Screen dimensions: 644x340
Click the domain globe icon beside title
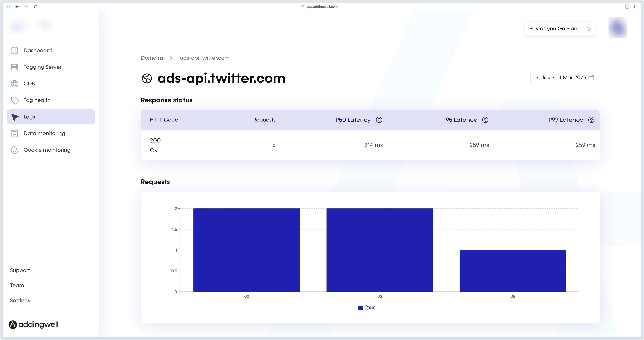tap(147, 78)
